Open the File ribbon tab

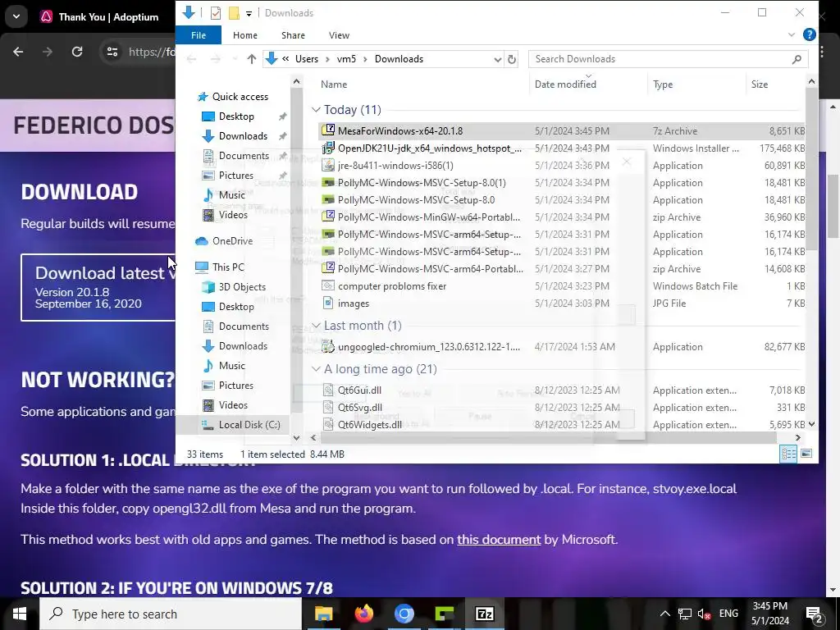(199, 35)
